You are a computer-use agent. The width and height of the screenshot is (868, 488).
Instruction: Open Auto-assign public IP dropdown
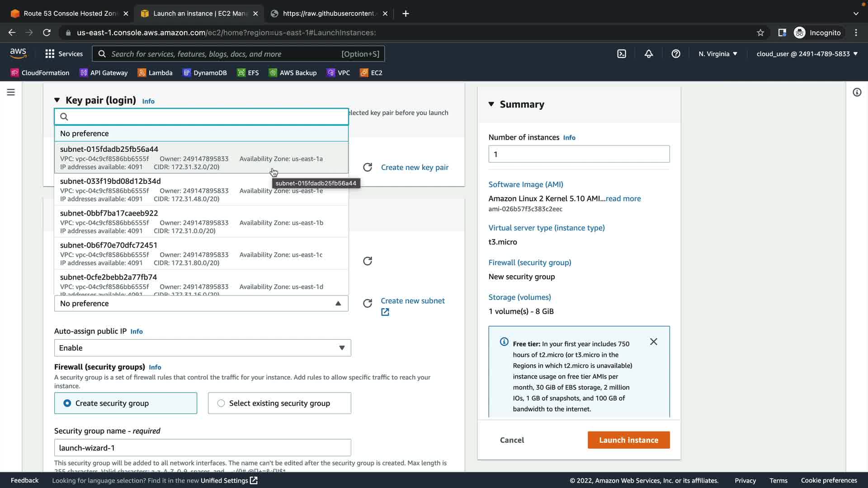(202, 348)
